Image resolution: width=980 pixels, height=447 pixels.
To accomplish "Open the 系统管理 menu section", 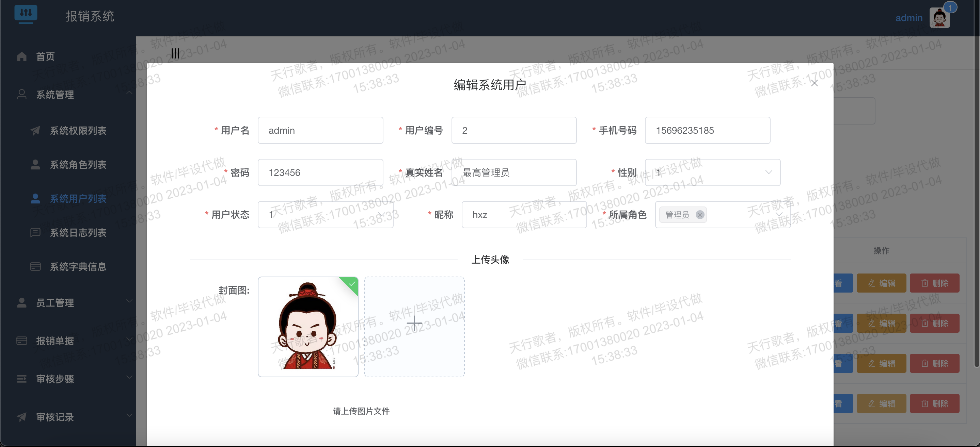I will (x=55, y=95).
